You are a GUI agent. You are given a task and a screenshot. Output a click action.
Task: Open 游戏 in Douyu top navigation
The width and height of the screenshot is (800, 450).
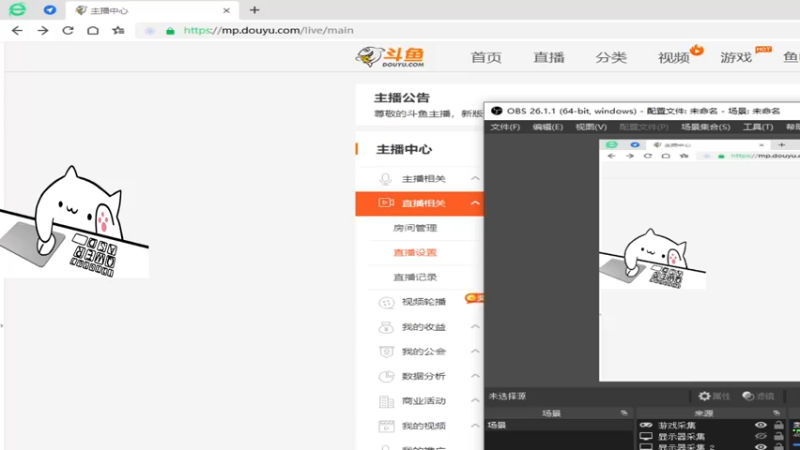coord(736,57)
